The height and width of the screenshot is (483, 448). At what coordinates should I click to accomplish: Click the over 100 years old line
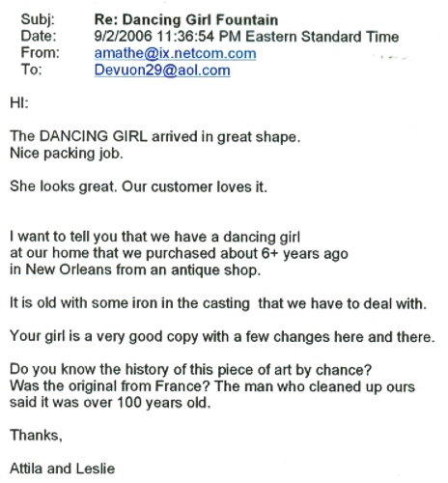(110, 403)
